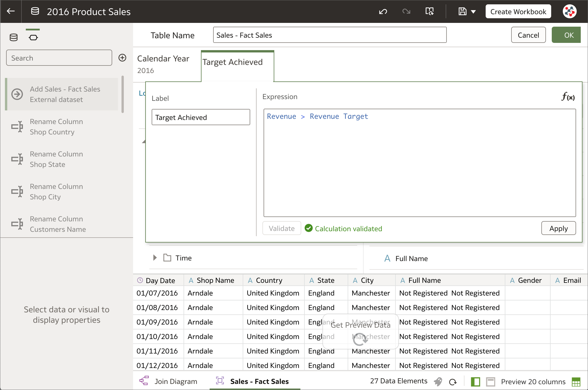Click the Apply button

pos(558,228)
